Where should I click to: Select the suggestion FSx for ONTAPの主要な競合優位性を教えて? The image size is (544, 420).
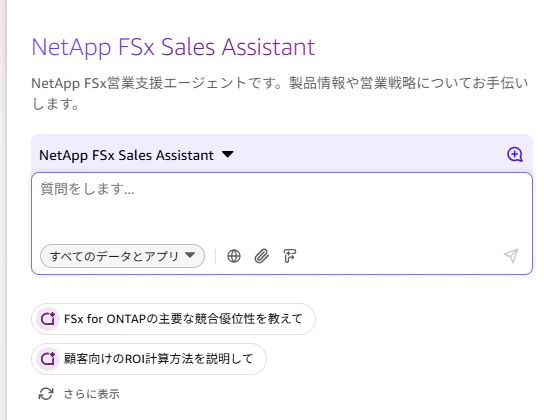coord(173,319)
